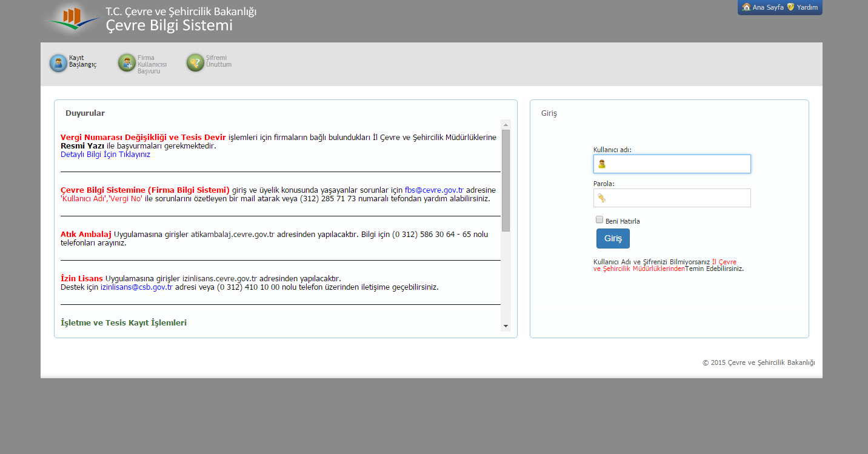The height and width of the screenshot is (454, 868).
Task: Open Şifremi Unuttum menu label
Action: coord(219,61)
